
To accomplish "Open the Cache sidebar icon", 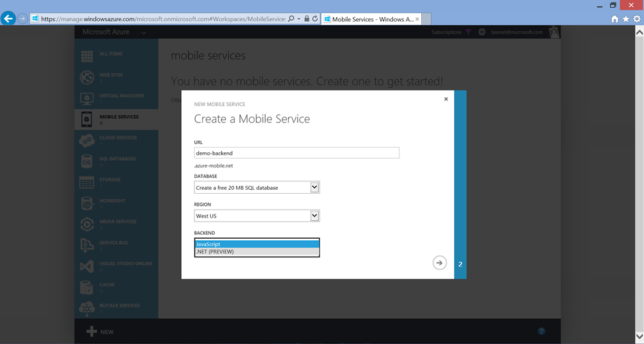I will (87, 287).
